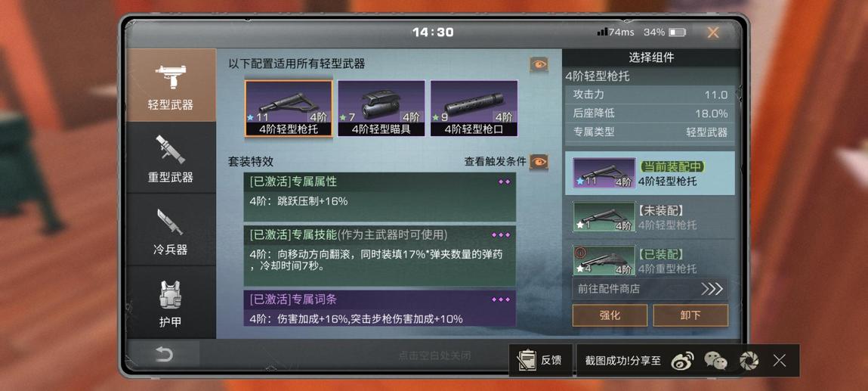The image size is (868, 391).
Task: Share screenshot to WeChat
Action: tap(715, 361)
